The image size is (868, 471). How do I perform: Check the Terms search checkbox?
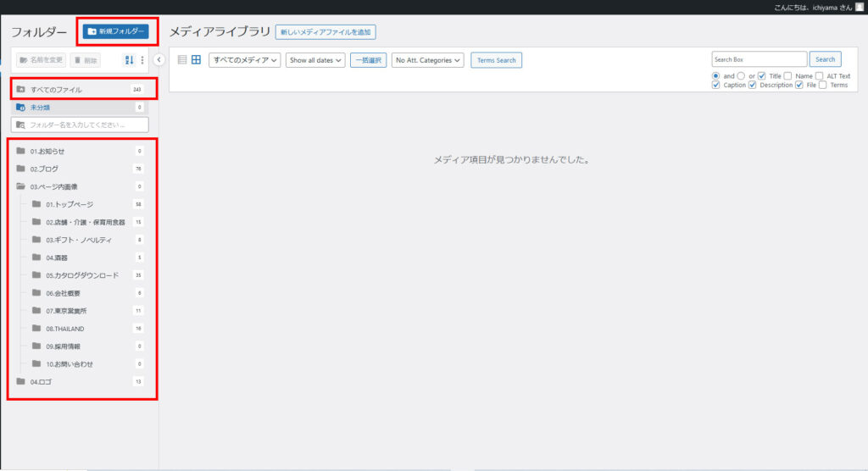[823, 86]
